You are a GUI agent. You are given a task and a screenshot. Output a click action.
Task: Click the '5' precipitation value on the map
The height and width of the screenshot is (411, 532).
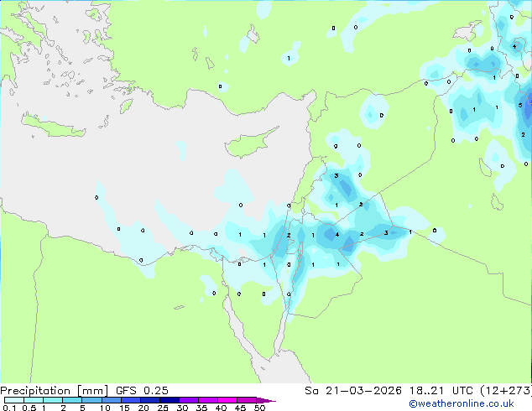tap(520, 105)
